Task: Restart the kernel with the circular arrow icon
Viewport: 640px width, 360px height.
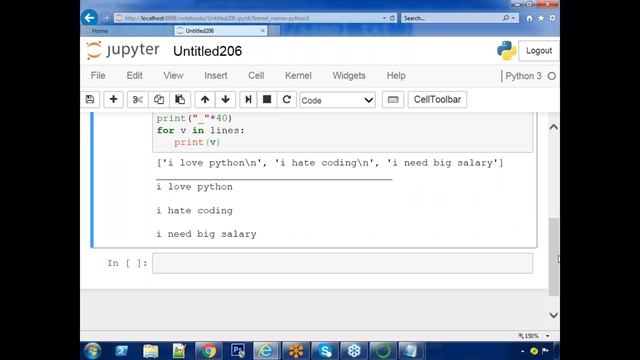Action: [287, 100]
